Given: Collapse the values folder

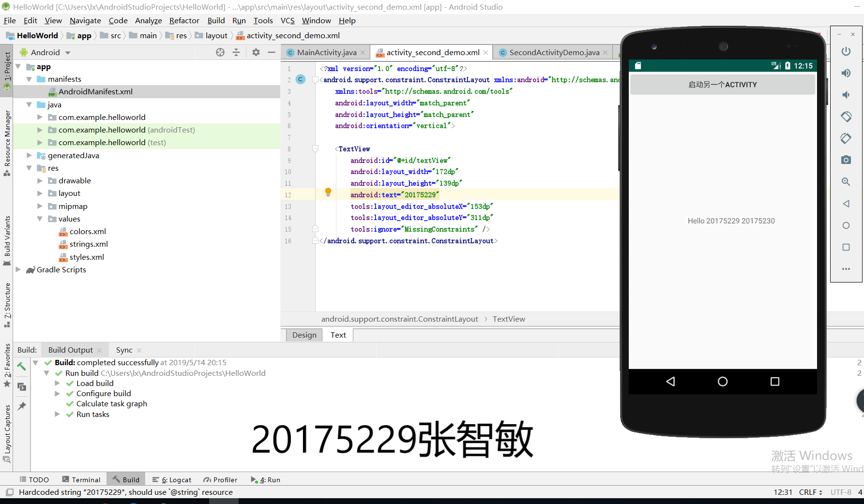Looking at the screenshot, I should point(40,219).
